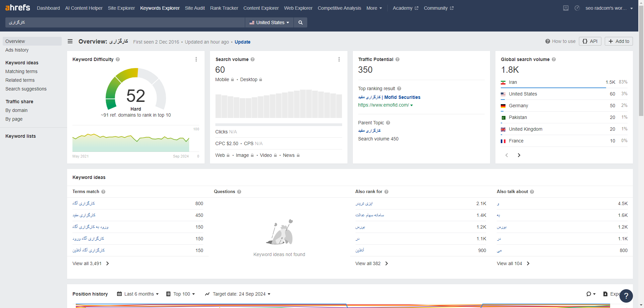The height and width of the screenshot is (308, 644).
Task: Click next arrow in Global search volume card
Action: tap(519, 155)
